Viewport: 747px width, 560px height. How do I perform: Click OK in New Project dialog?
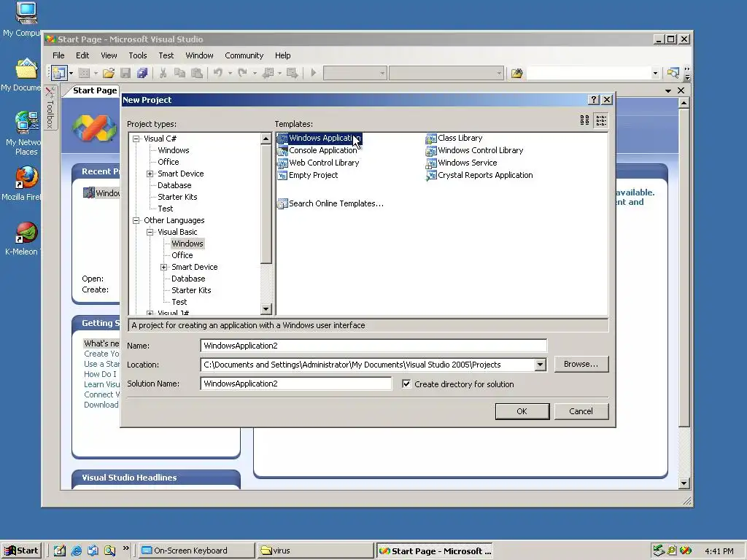click(522, 411)
